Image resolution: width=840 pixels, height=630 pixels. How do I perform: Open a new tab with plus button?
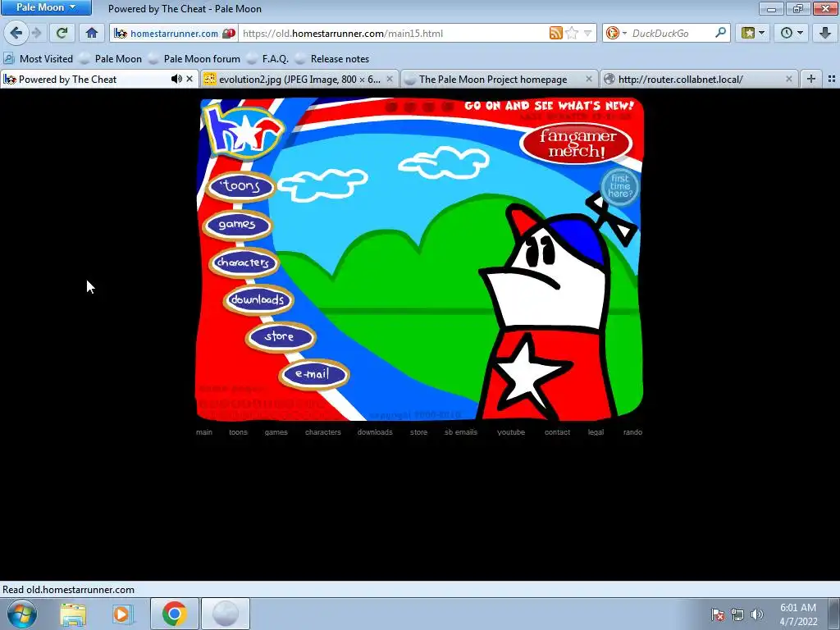coord(811,80)
